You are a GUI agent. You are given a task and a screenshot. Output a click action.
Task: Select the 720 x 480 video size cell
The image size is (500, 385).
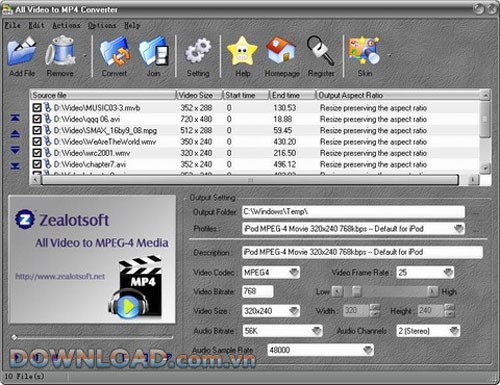(196, 119)
